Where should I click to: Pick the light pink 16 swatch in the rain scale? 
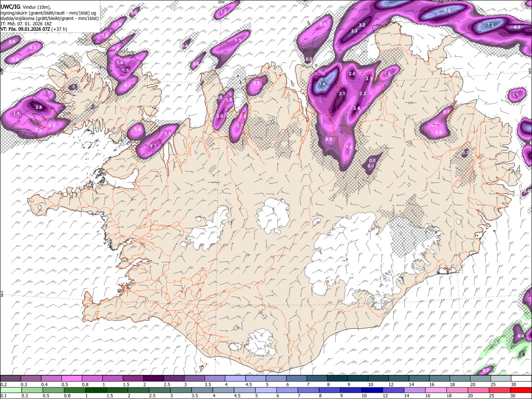(x=436, y=390)
